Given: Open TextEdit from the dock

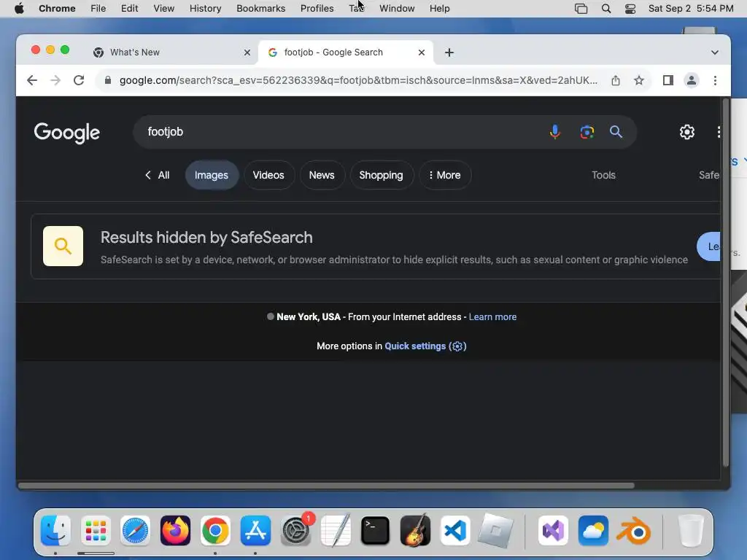Looking at the screenshot, I should click(336, 531).
